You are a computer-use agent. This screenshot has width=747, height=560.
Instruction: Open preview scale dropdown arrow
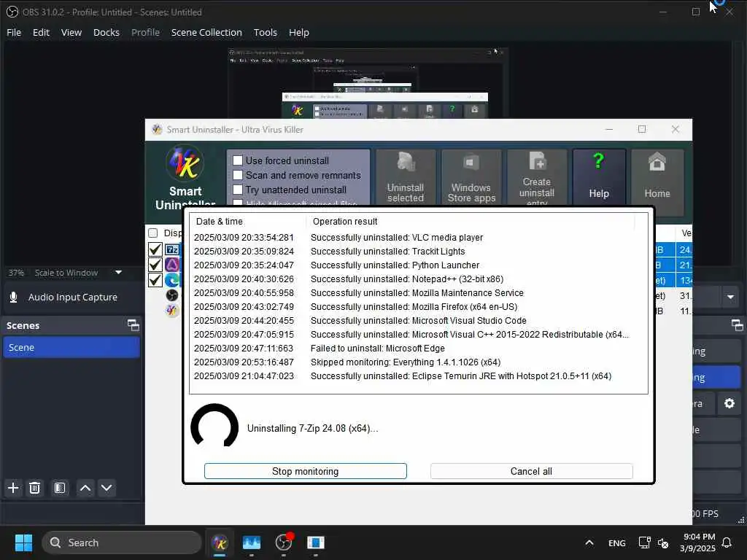tap(119, 273)
